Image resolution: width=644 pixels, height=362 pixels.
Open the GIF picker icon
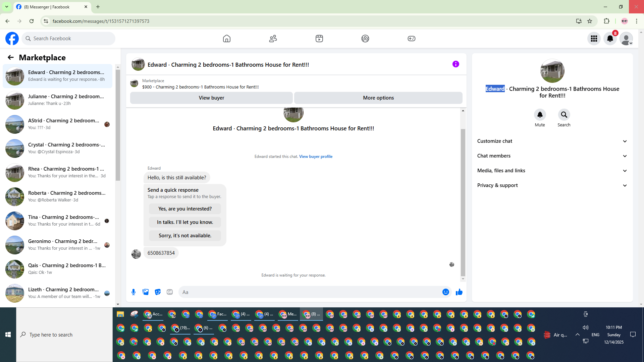170,292
